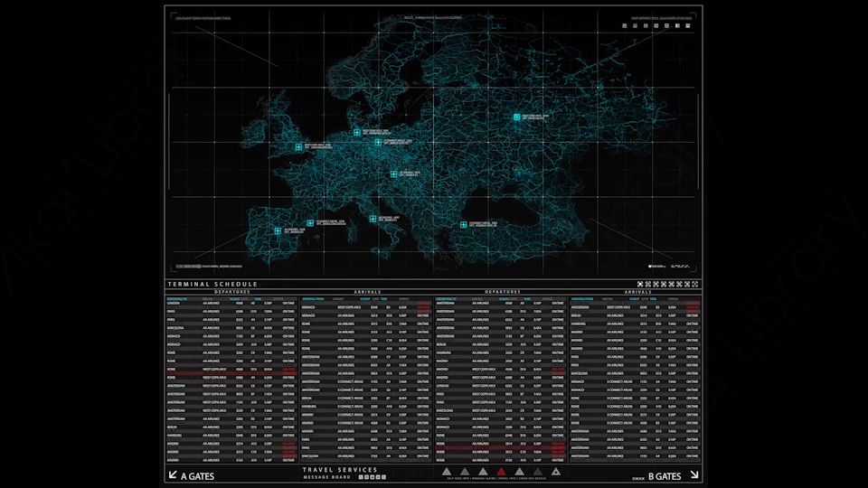This screenshot has width=868, height=488.
Task: Click the last Message Board indicator square
Action: [384, 477]
